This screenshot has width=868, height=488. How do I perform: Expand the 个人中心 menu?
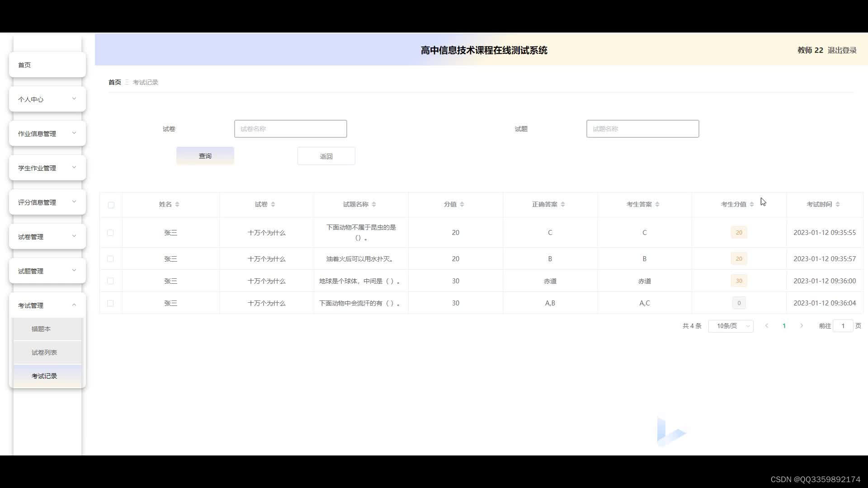pyautogui.click(x=47, y=99)
